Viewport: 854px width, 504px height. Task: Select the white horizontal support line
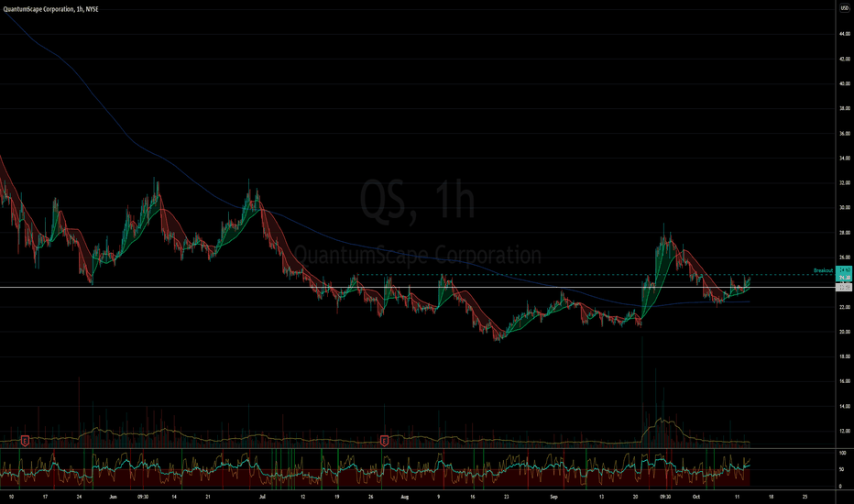coord(417,287)
